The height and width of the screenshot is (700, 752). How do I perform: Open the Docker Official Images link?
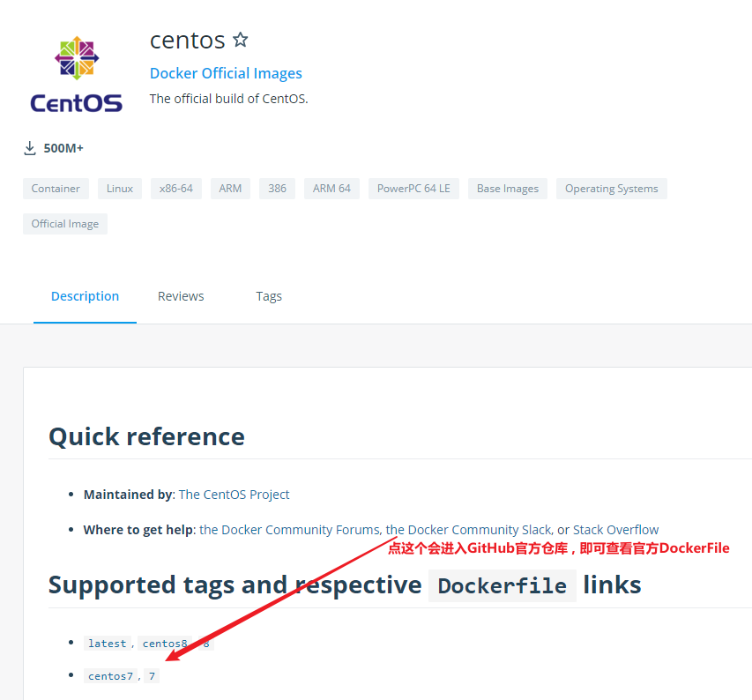[x=226, y=73]
